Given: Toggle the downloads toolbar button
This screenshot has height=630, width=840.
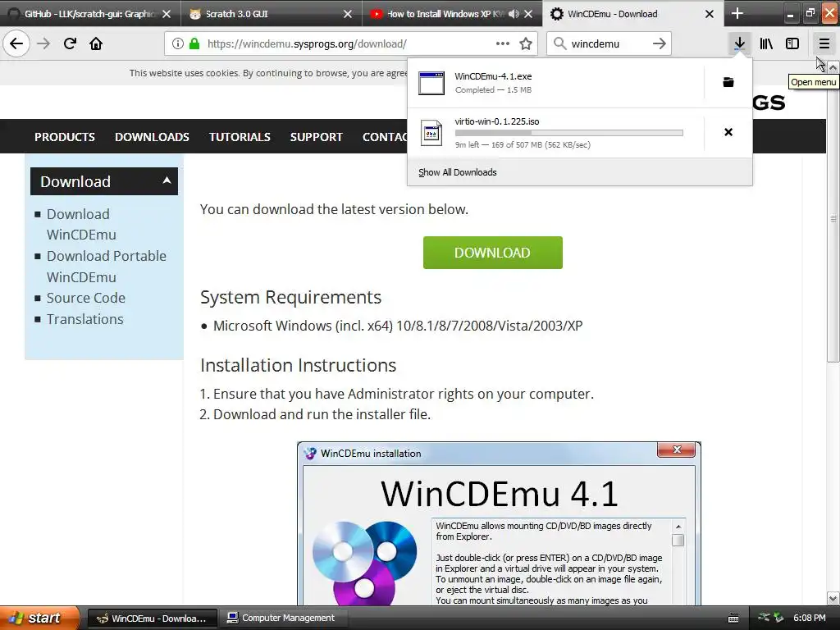Looking at the screenshot, I should pos(739,43).
